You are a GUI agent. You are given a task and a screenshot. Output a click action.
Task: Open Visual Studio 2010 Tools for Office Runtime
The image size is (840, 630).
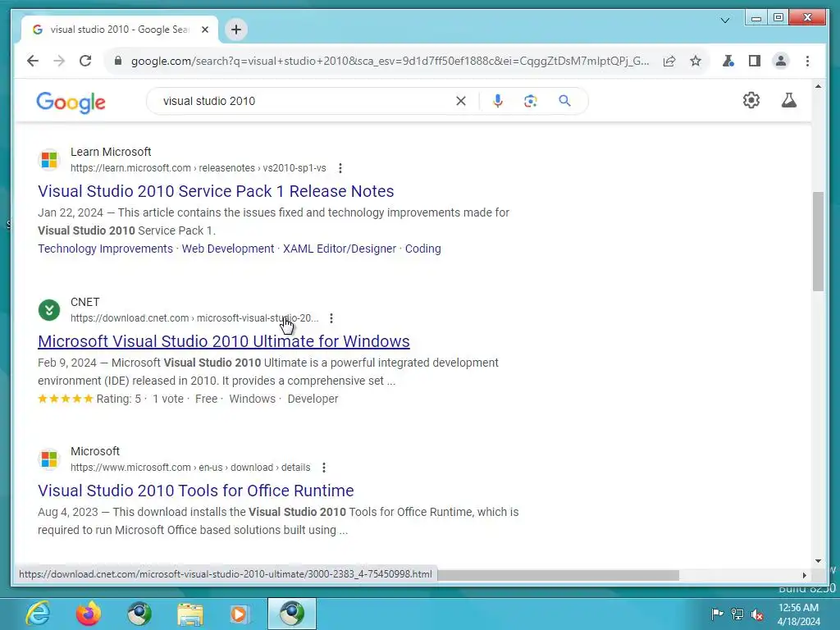tap(196, 491)
